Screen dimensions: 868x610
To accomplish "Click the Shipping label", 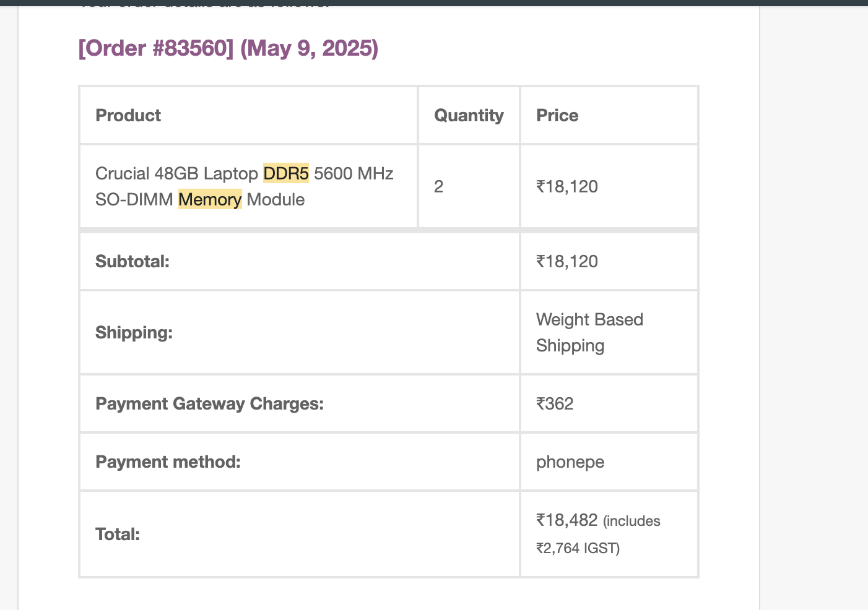I will [x=134, y=333].
